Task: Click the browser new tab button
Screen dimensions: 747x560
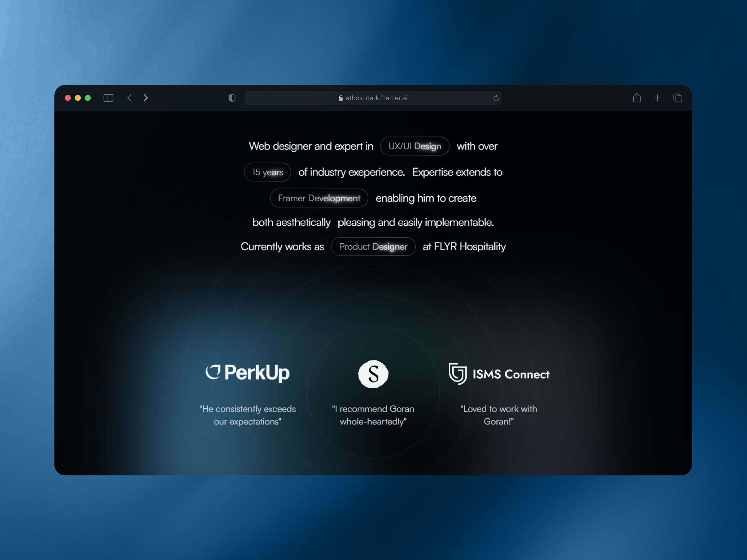Action: click(657, 98)
